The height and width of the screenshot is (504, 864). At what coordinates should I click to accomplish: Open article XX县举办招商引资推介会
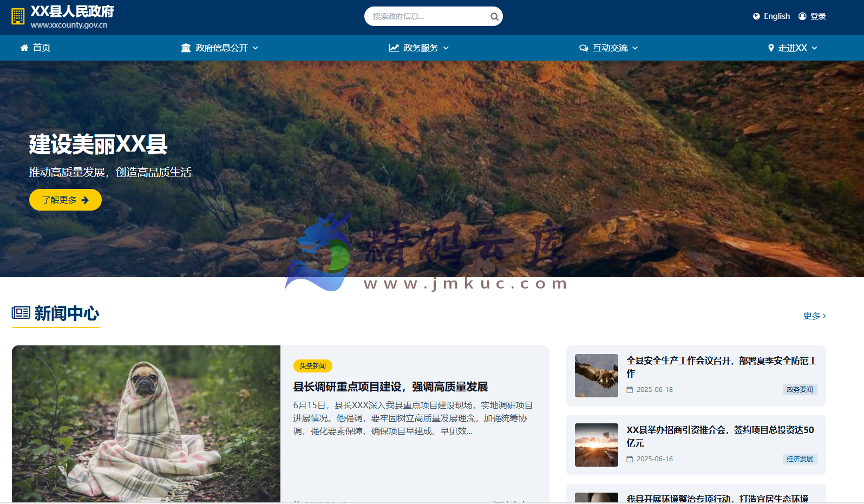click(x=720, y=436)
